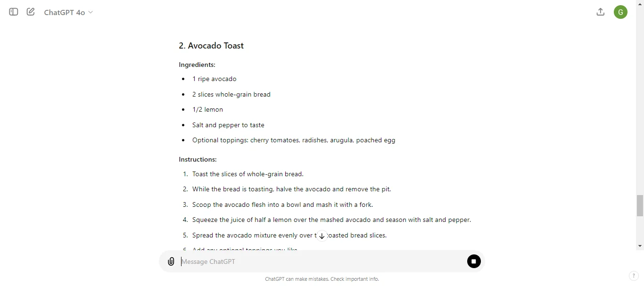Open the account menu via the G avatar
Viewport: 644px width, 286px height.
point(620,12)
